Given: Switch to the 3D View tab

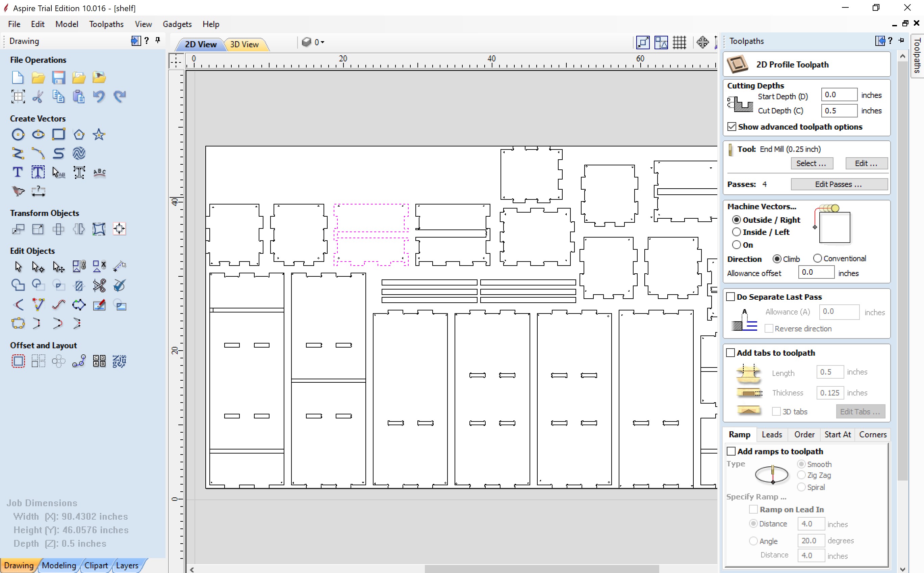Looking at the screenshot, I should [244, 44].
